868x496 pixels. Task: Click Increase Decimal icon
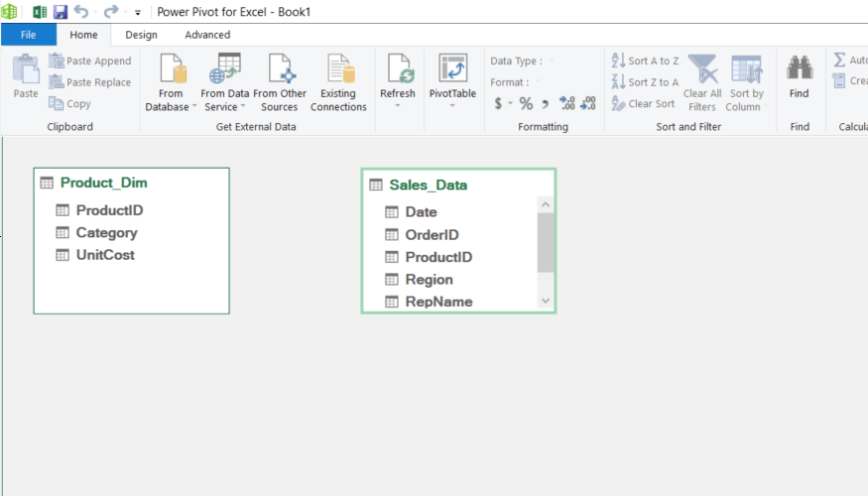pos(567,103)
